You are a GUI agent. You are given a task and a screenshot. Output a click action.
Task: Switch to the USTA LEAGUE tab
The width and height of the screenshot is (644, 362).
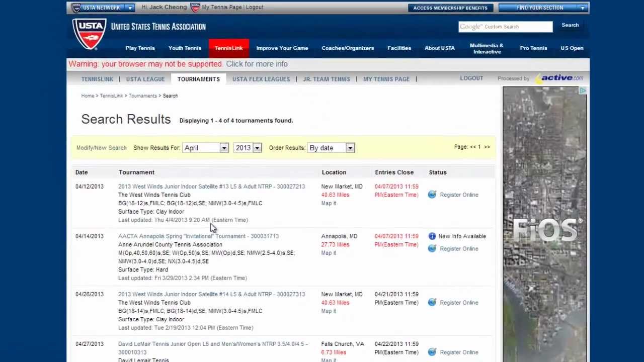pyautogui.click(x=145, y=79)
